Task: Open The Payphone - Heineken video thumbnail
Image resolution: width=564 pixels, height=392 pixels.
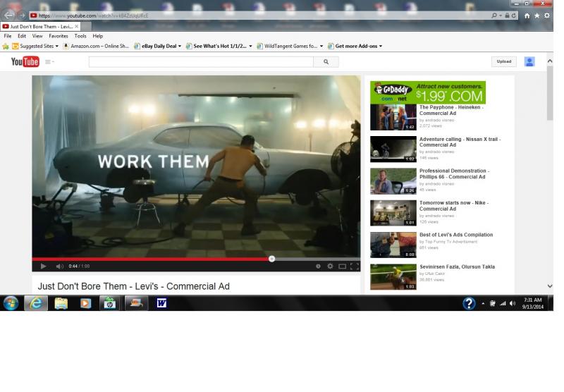Action: click(x=393, y=117)
